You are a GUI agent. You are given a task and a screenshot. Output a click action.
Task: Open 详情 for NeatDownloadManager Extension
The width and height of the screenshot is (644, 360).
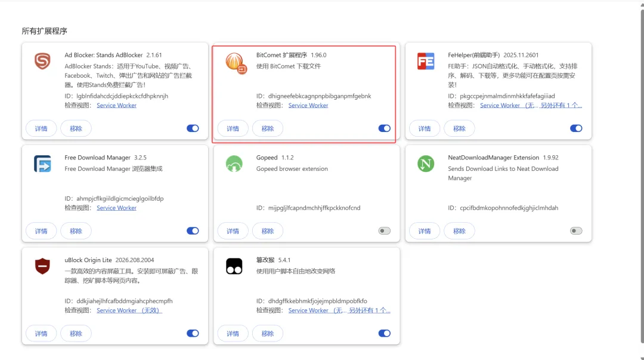tap(425, 231)
